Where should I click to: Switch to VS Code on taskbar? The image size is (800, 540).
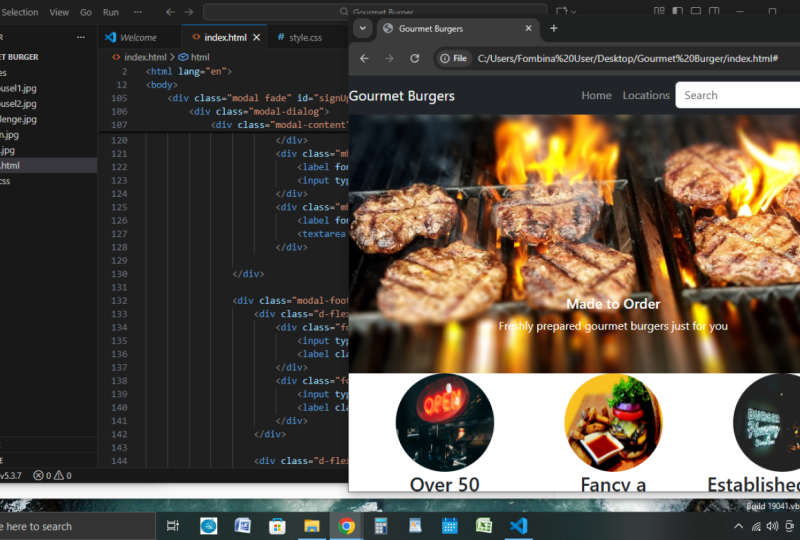tap(518, 526)
